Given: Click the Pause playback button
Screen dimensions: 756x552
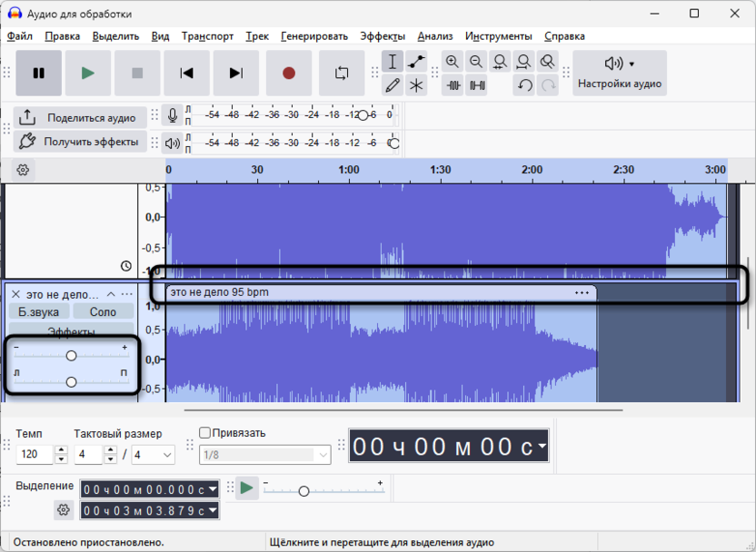Looking at the screenshot, I should click(38, 74).
